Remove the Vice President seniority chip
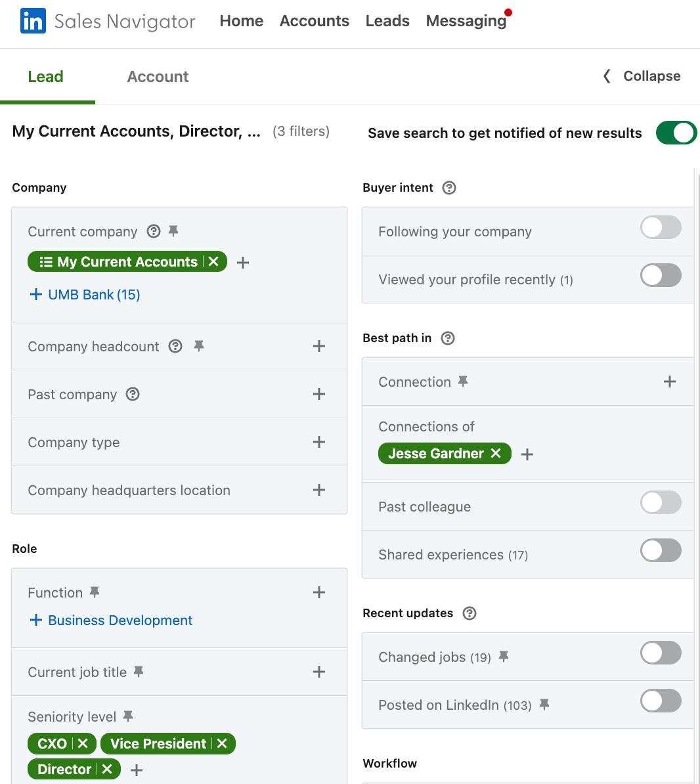 click(222, 743)
